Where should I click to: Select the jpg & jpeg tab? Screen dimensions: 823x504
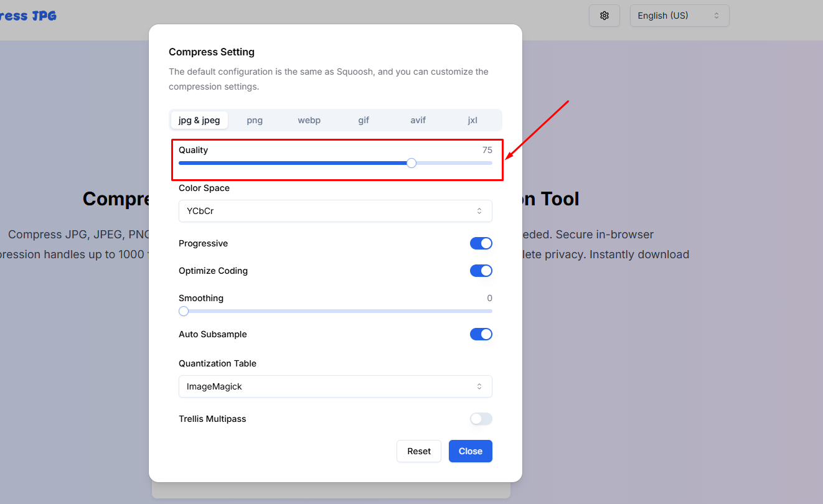coord(199,120)
